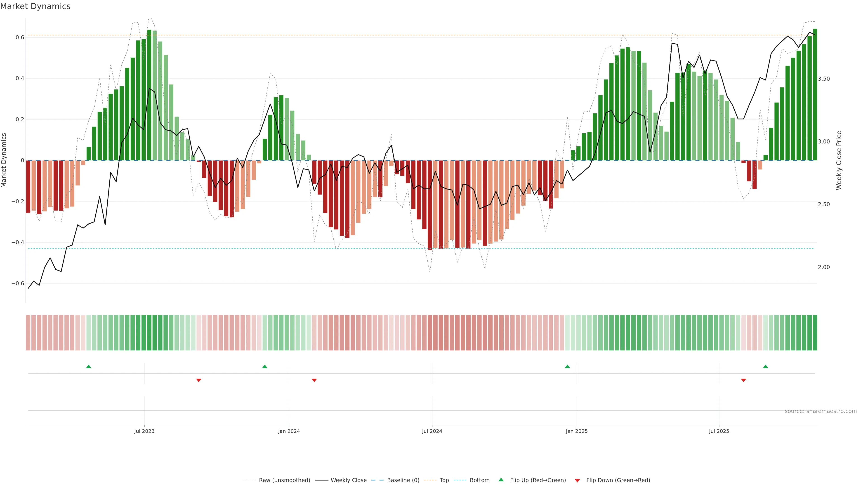Click the red triangle icon in the legend
The height and width of the screenshot is (488, 868).
pos(577,481)
